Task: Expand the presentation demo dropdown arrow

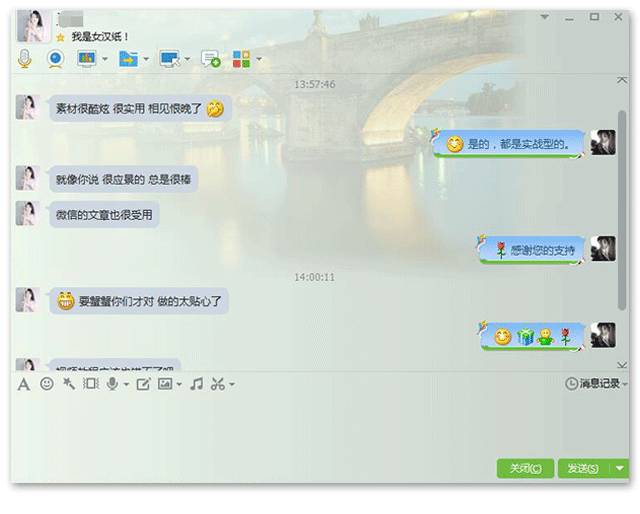Action: point(105,59)
